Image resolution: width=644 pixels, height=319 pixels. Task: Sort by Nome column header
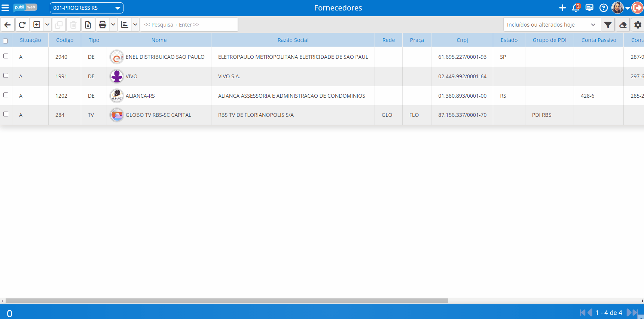pyautogui.click(x=159, y=40)
